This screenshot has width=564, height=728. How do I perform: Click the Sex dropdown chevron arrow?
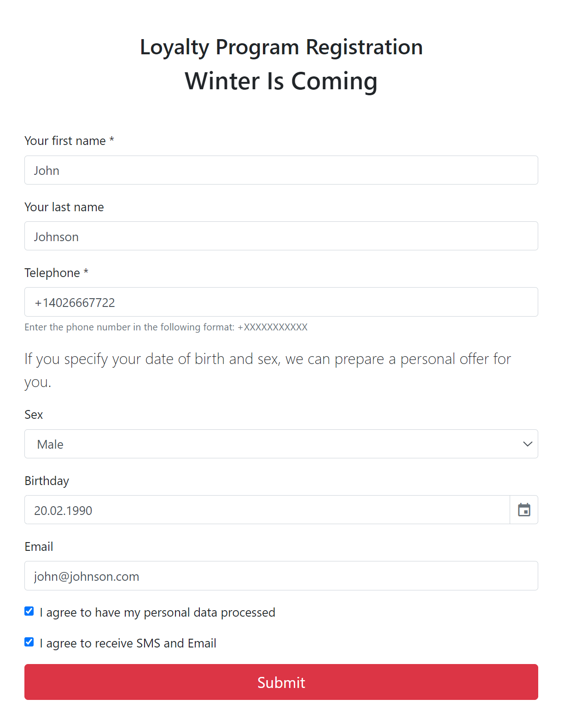point(528,444)
